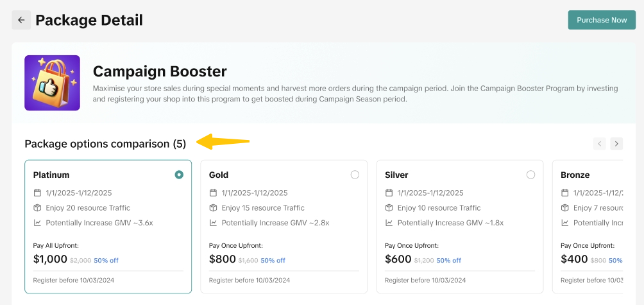This screenshot has width=644, height=305.
Task: Select the Silver package radio button
Action: tap(530, 175)
